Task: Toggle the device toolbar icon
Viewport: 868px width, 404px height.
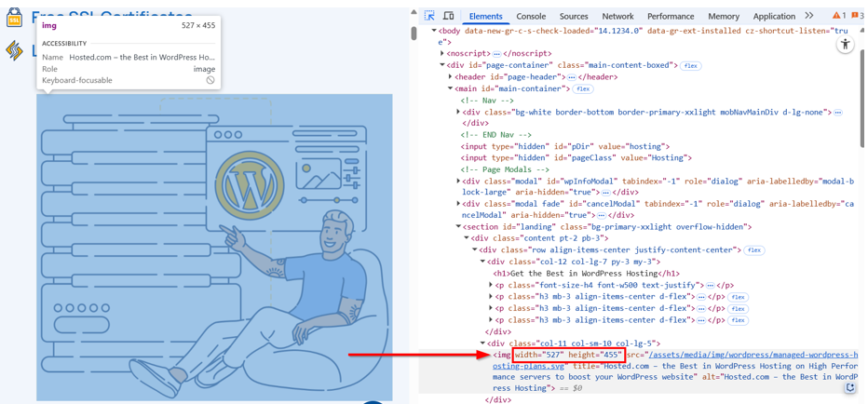Action: (448, 16)
